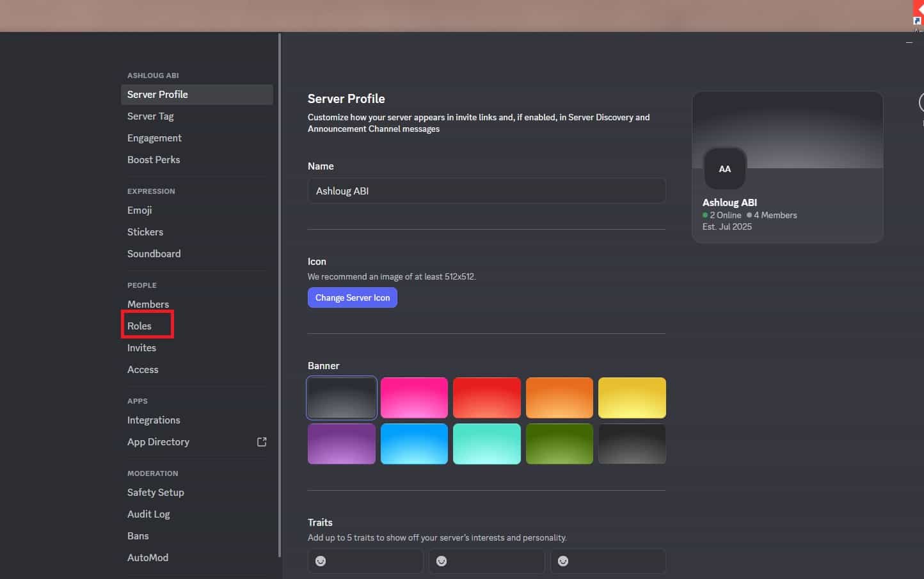The image size is (924, 579).
Task: Open Integrations under Apps
Action: [x=154, y=420]
